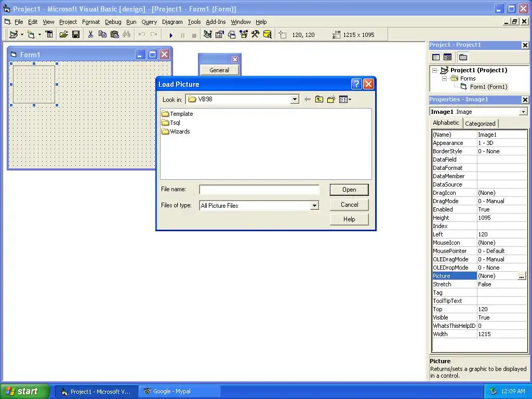Close the Properties panel
This screenshot has width=532, height=399.
point(525,100)
